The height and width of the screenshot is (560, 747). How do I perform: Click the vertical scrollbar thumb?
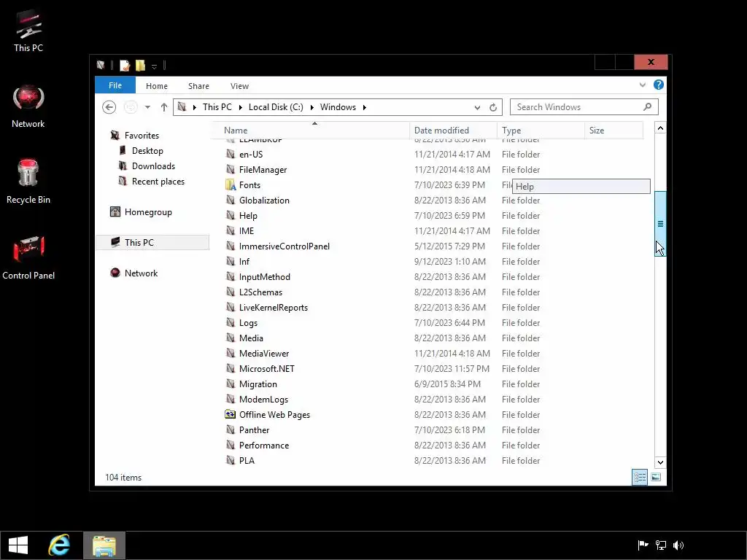pyautogui.click(x=660, y=224)
